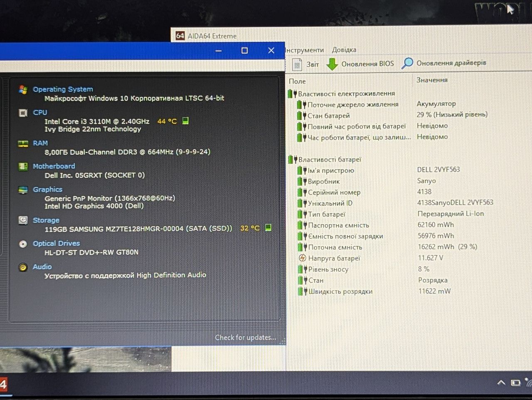Click the report page icon next to Звіт
532x400 pixels.
[x=297, y=64]
